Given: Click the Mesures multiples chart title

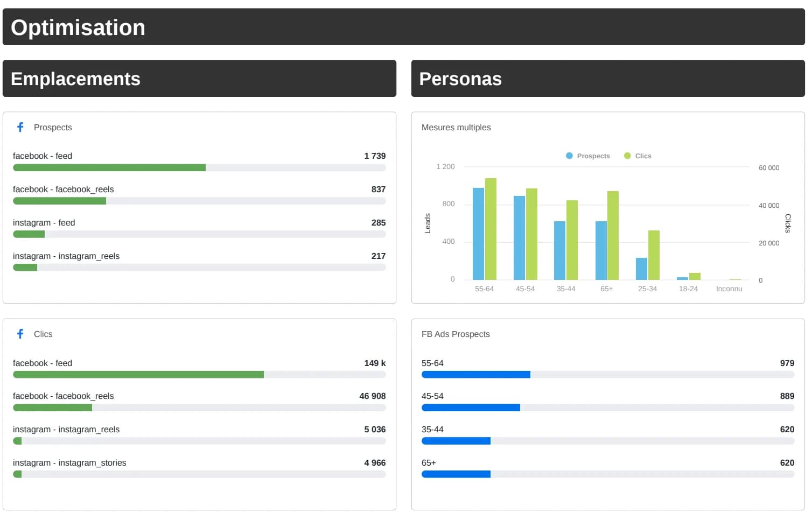Looking at the screenshot, I should tap(456, 127).
